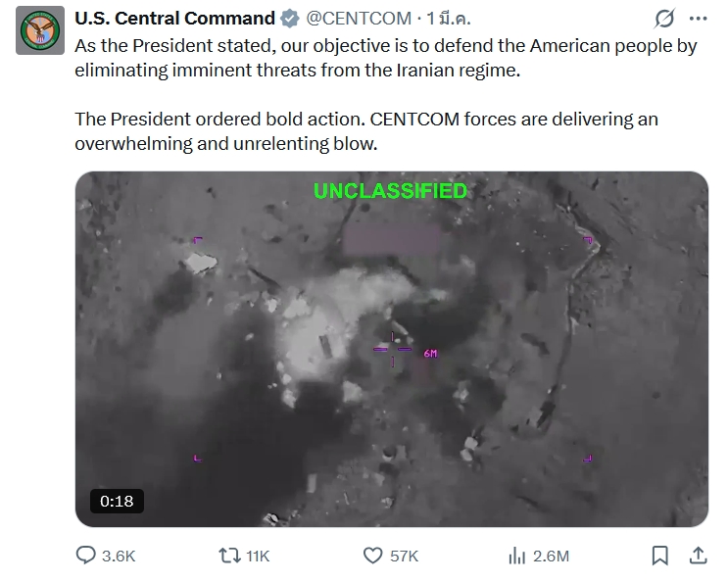Like the post with the heart
The width and height of the screenshot is (728, 582).
tap(372, 556)
